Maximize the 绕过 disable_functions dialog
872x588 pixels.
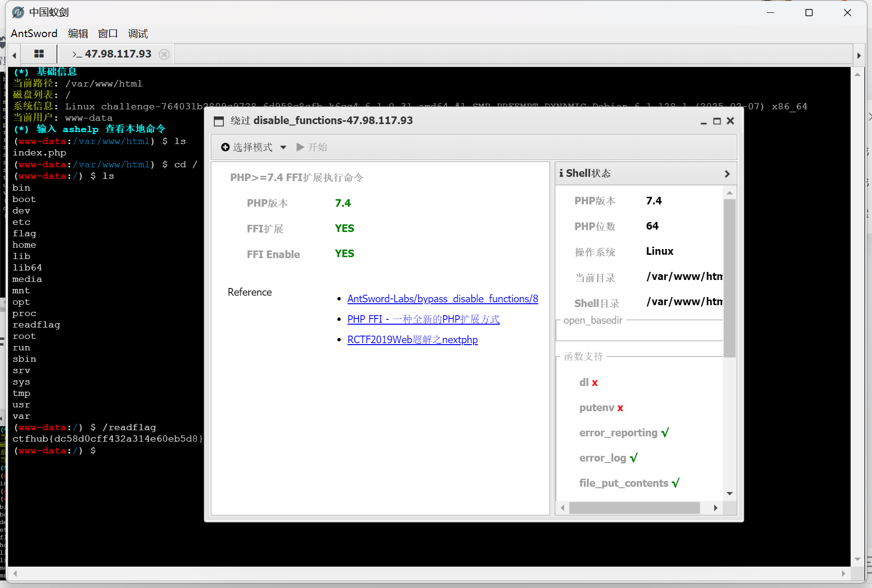coord(717,121)
